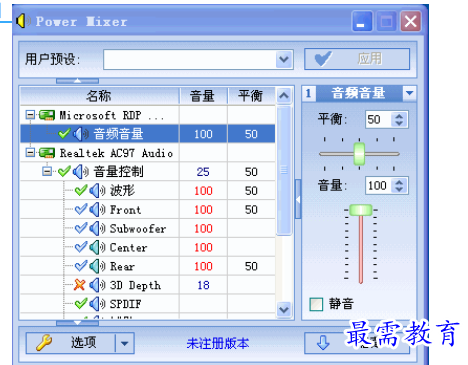
Task: Open the 选项 button dropdown arrow
Action: click(x=125, y=343)
